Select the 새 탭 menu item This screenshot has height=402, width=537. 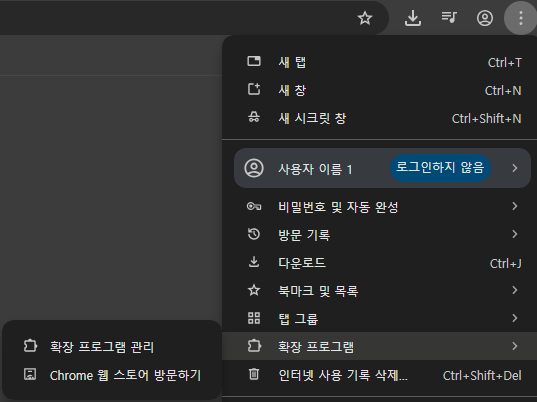point(379,62)
